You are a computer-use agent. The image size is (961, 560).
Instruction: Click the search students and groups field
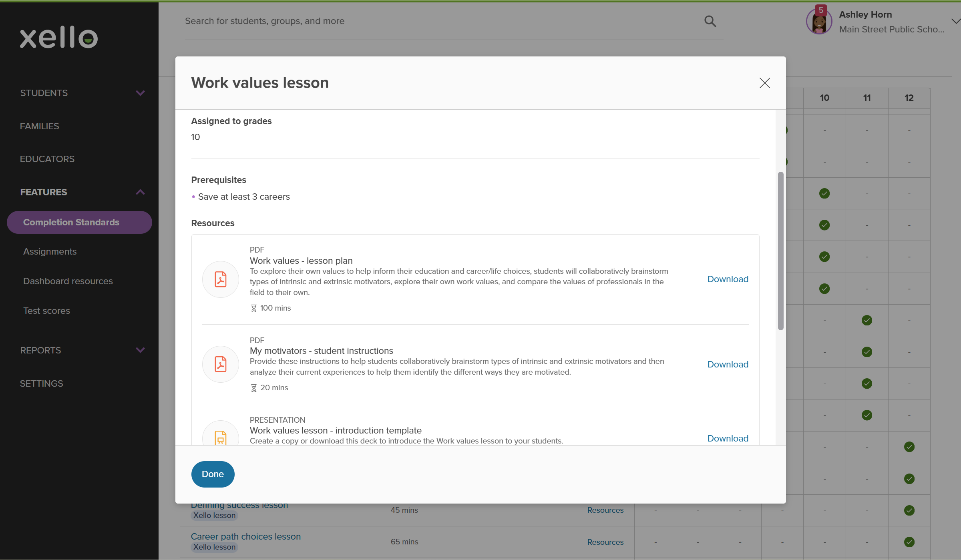pyautogui.click(x=440, y=21)
